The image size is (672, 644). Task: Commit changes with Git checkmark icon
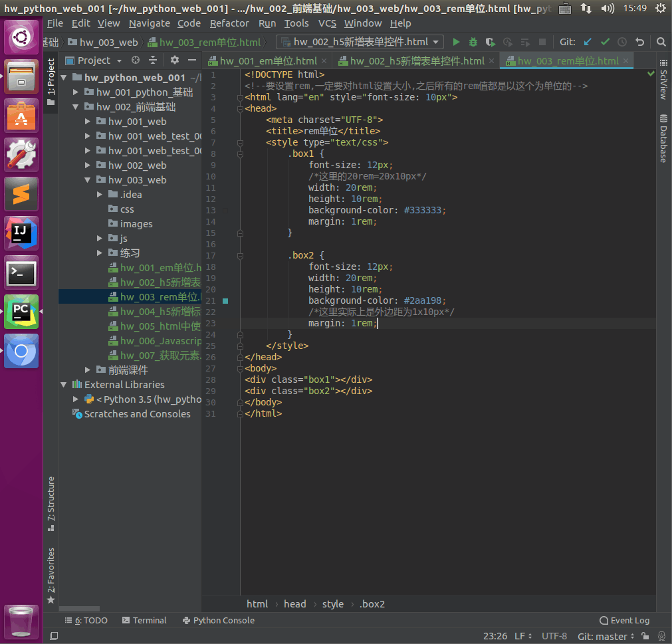(605, 42)
